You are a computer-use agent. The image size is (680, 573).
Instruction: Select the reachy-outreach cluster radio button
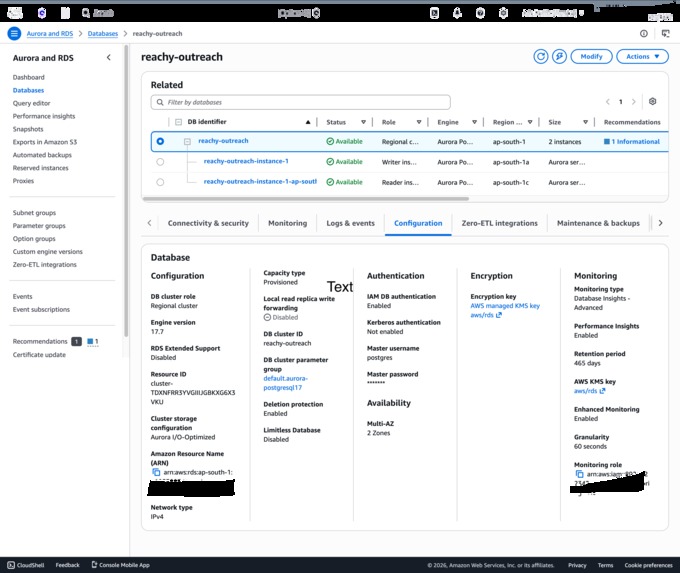click(x=160, y=141)
